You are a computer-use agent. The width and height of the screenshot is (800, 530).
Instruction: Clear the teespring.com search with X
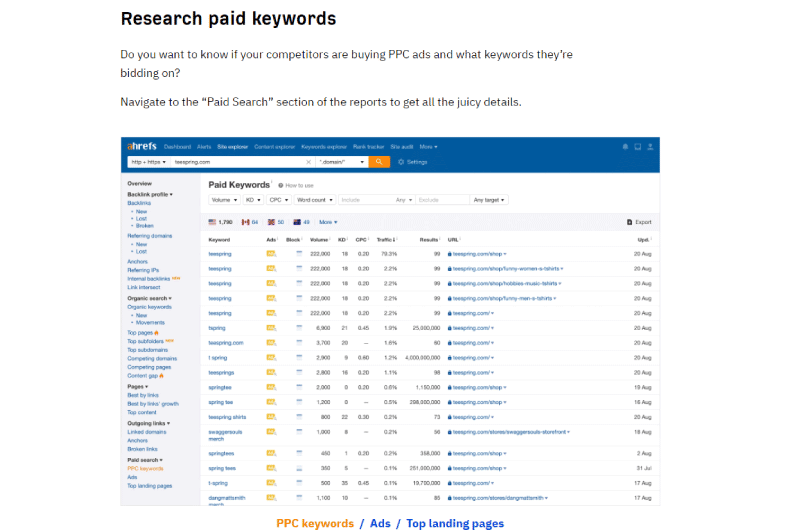click(x=308, y=162)
